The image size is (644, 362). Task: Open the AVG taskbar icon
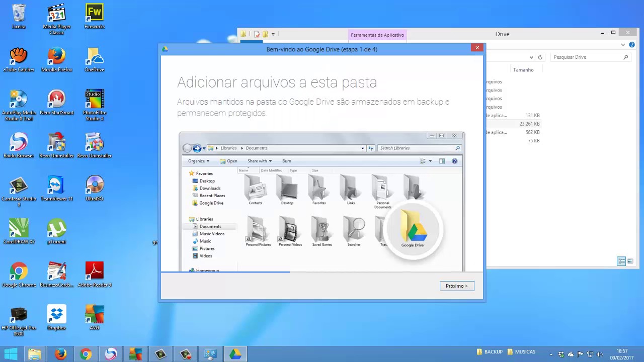coord(136,354)
